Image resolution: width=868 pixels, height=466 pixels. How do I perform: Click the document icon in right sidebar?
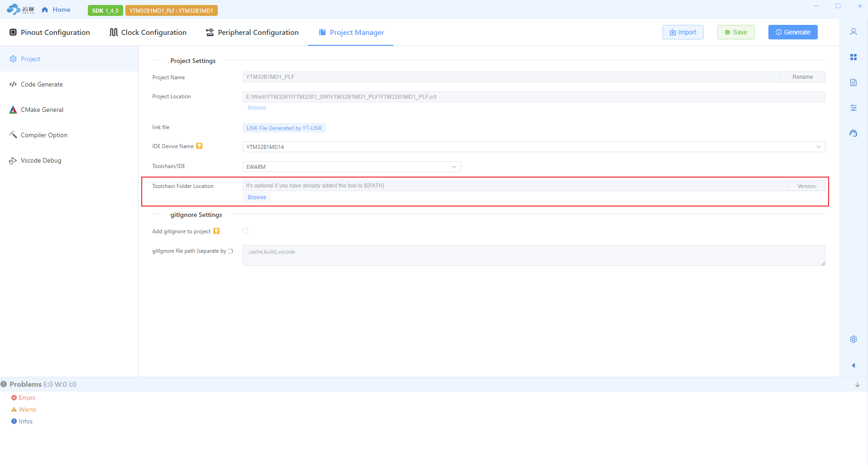[x=853, y=82]
